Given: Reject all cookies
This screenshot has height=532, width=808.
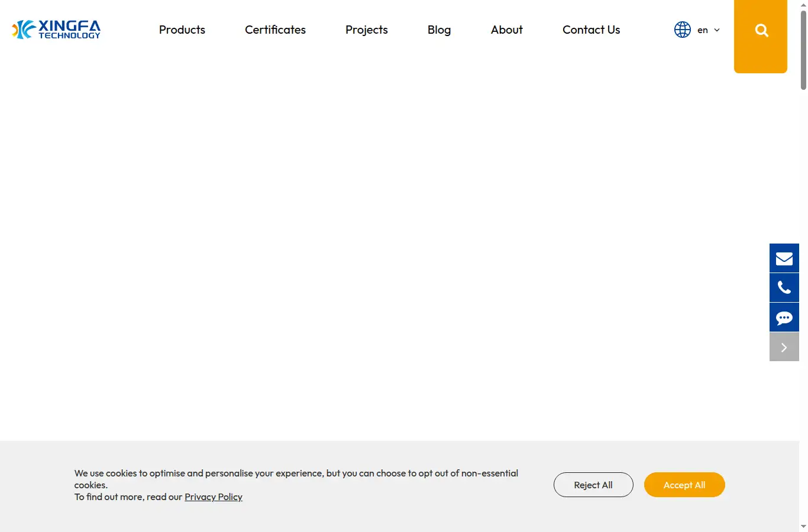Looking at the screenshot, I should (593, 485).
